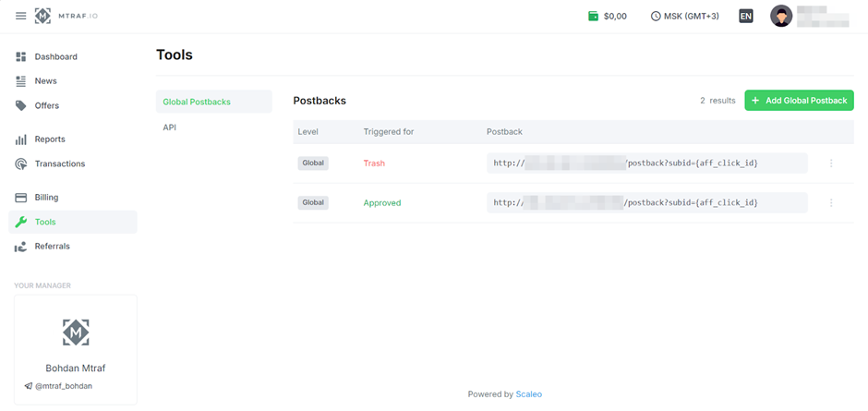Image resolution: width=868 pixels, height=411 pixels.
Task: Click the Approved postback URL field
Action: click(x=646, y=203)
